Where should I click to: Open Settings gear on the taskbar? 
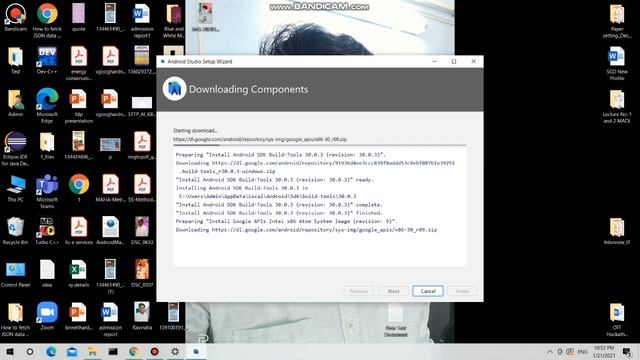[175, 351]
